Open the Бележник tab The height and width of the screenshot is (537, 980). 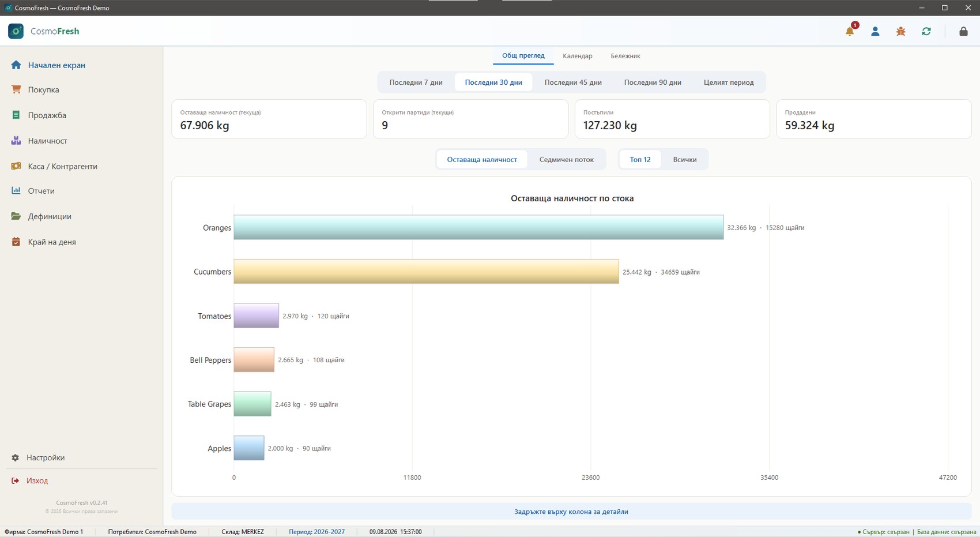(625, 56)
